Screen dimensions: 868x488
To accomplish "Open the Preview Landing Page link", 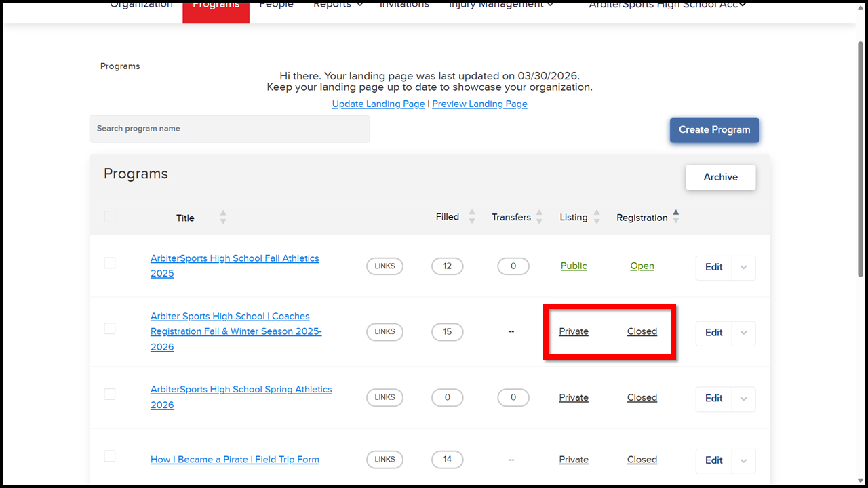I will [479, 104].
